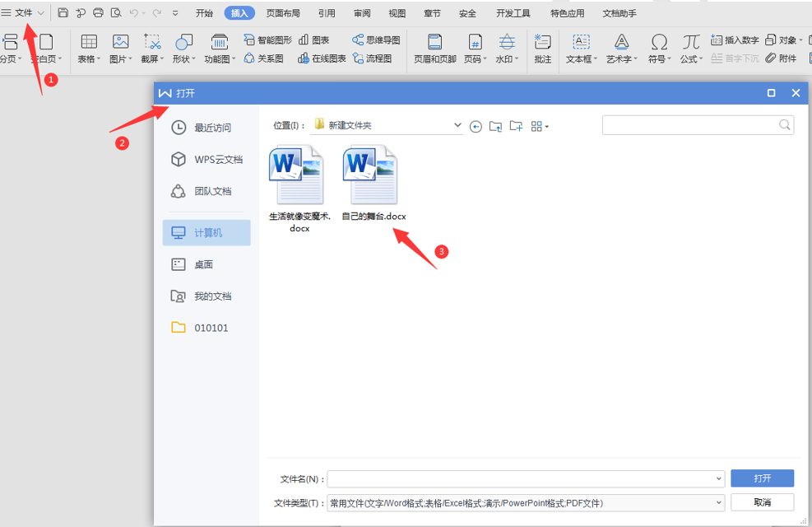Insert 智能图形 smart graphic
Image resolution: width=812 pixels, height=527 pixels.
[267, 40]
